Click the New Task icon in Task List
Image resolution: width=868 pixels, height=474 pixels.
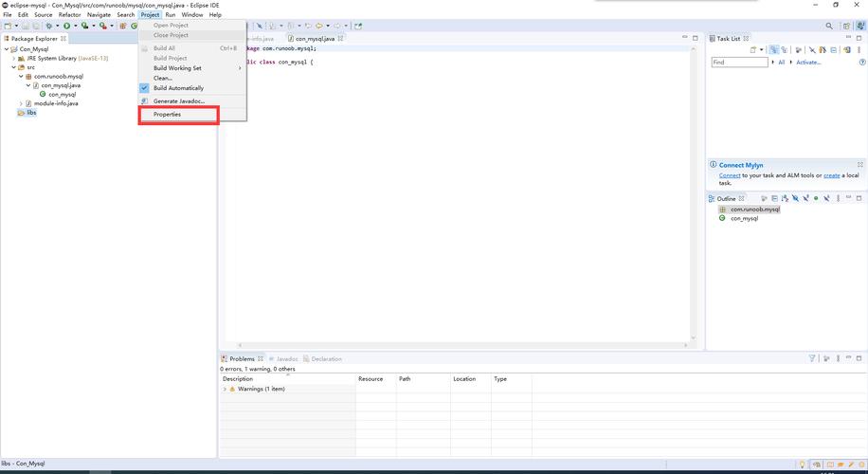tap(752, 50)
